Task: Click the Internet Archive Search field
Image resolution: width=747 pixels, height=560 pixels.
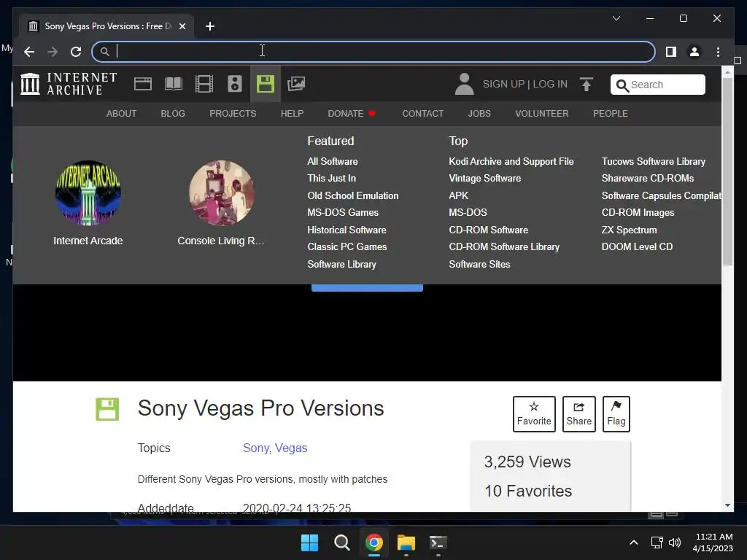Action: coord(657,85)
